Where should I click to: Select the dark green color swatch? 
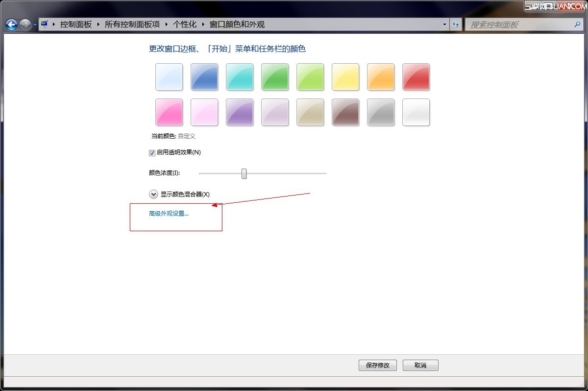point(275,77)
